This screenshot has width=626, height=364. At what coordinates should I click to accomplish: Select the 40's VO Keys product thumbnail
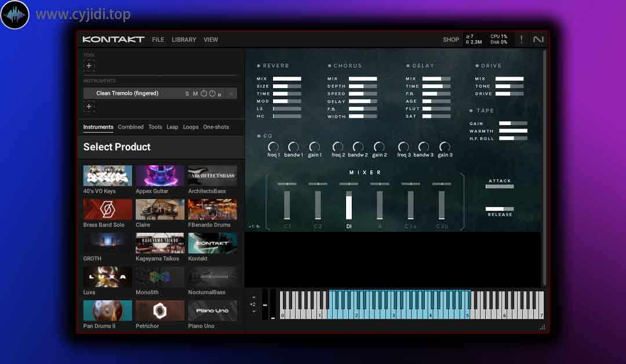[108, 176]
